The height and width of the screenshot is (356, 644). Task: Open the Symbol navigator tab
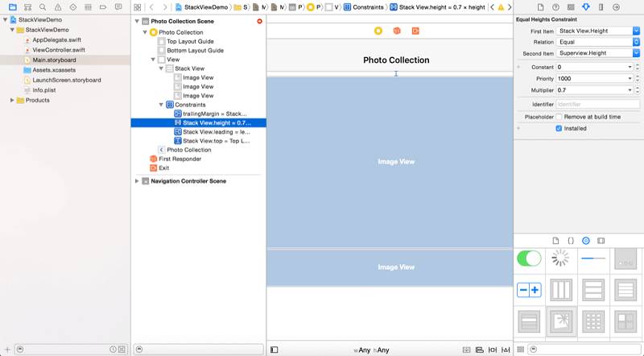pyautogui.click(x=27, y=7)
